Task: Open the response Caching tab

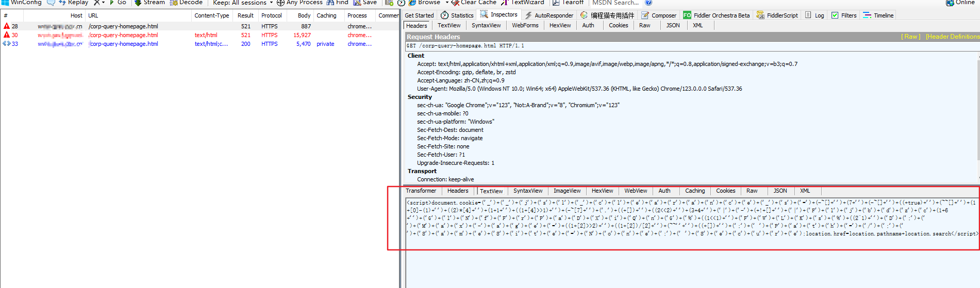Action: 695,191
